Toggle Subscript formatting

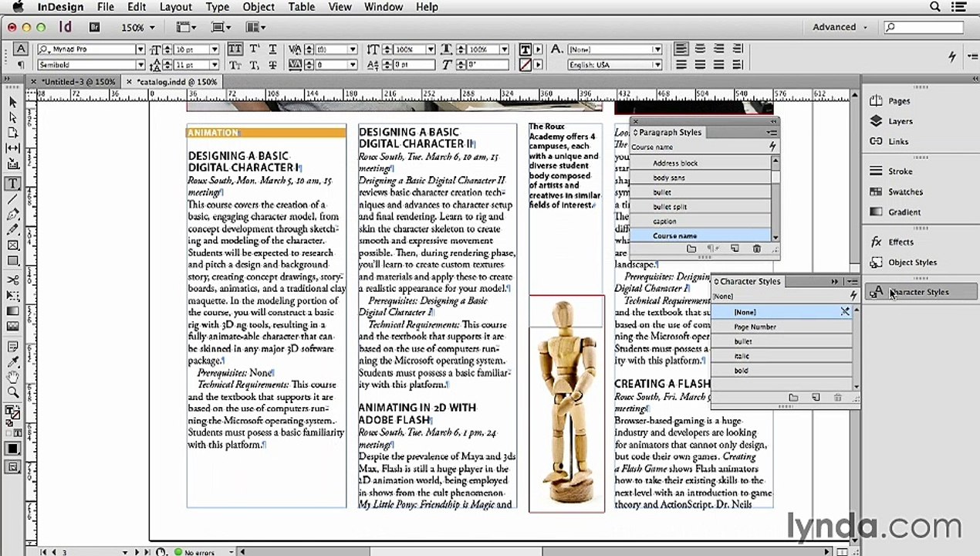[x=254, y=66]
